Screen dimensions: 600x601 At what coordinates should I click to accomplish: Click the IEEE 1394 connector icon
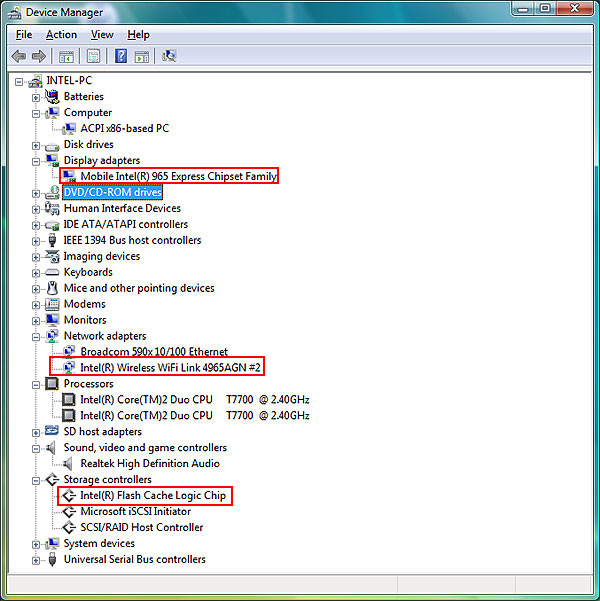coord(52,240)
